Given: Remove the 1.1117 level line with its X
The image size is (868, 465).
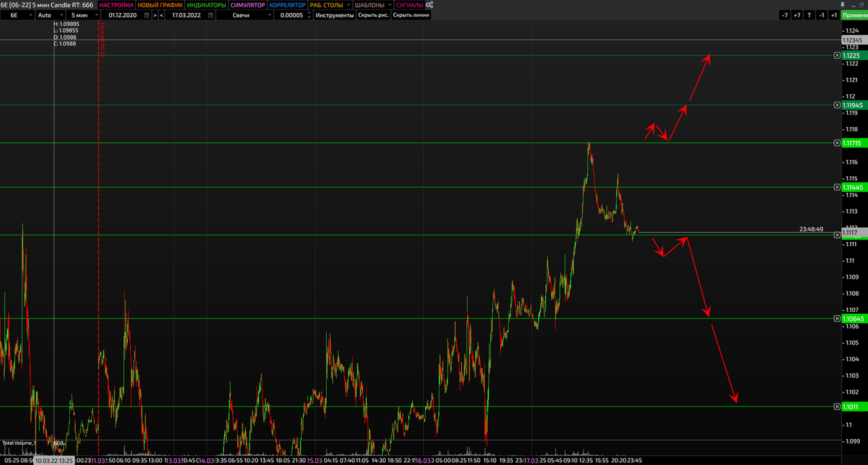Looking at the screenshot, I should (x=837, y=235).
